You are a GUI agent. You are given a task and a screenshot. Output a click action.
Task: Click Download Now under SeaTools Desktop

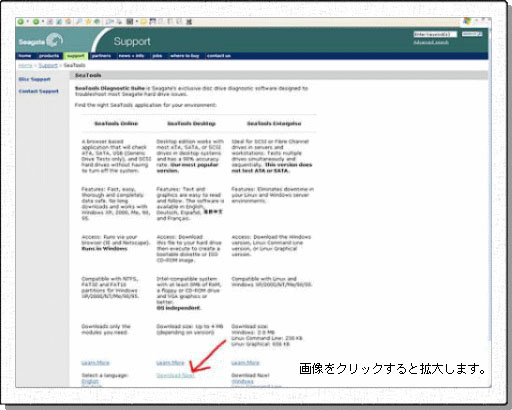click(x=175, y=375)
